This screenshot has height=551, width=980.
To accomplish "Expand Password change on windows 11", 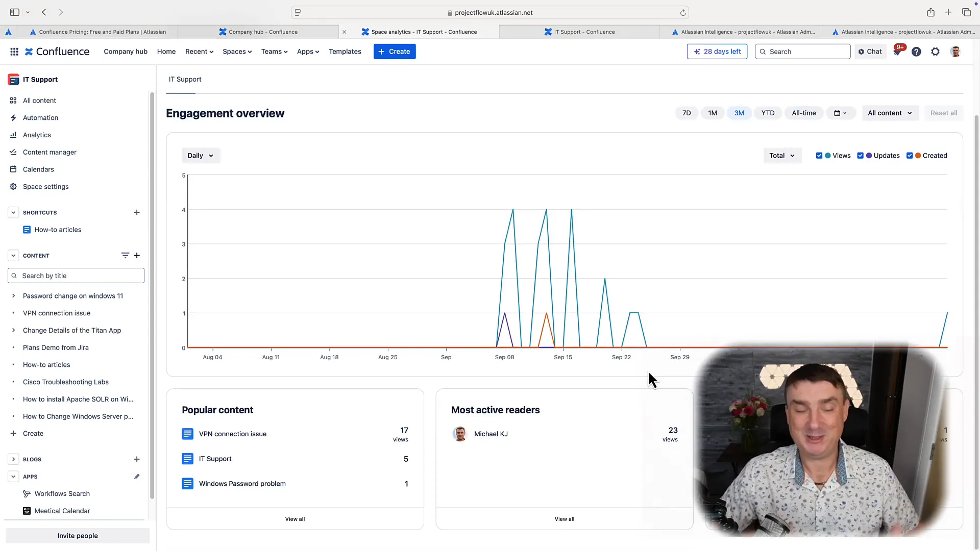I will point(13,296).
